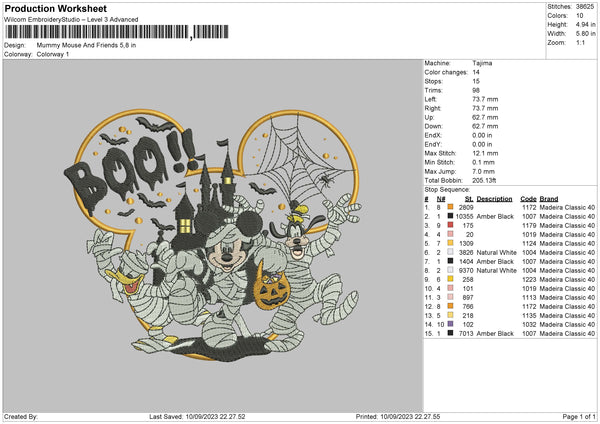This screenshot has height=424, width=600.
Task: Click the 'N#' column header
Action: (x=441, y=199)
